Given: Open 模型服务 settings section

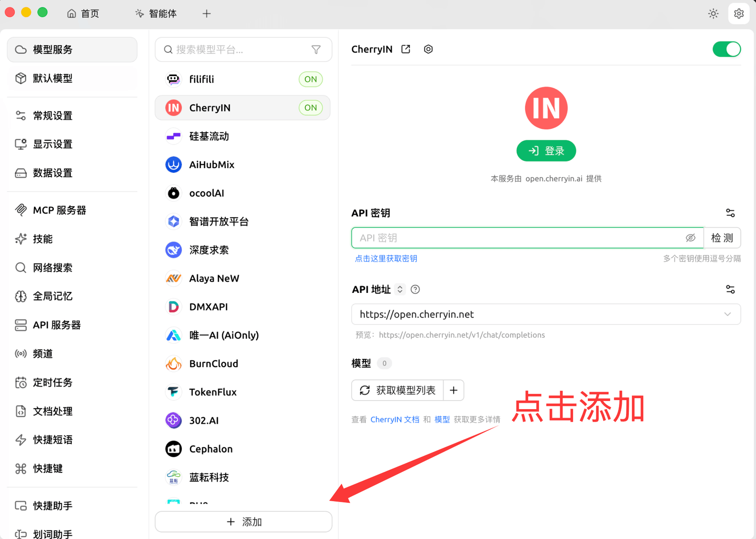Looking at the screenshot, I should pyautogui.click(x=72, y=50).
